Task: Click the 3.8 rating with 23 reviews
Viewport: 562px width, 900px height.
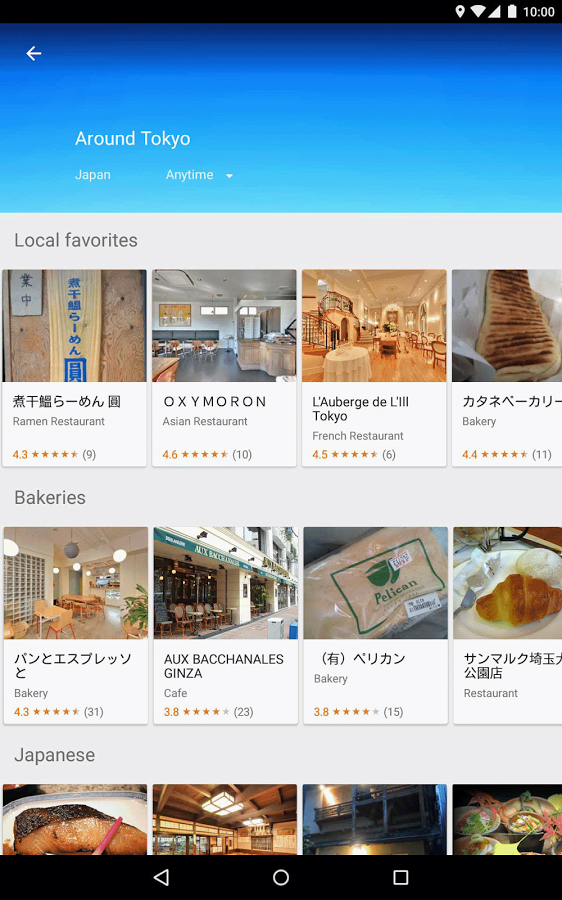Action: click(x=208, y=712)
